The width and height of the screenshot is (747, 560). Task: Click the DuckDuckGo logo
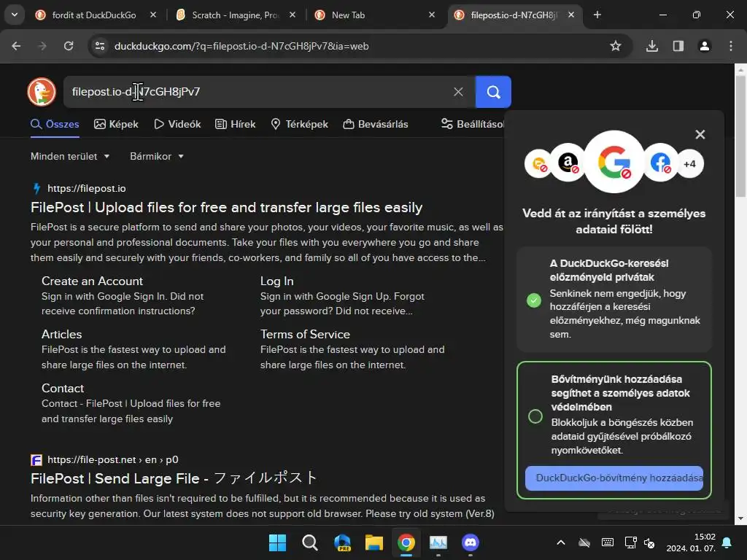[x=42, y=92]
